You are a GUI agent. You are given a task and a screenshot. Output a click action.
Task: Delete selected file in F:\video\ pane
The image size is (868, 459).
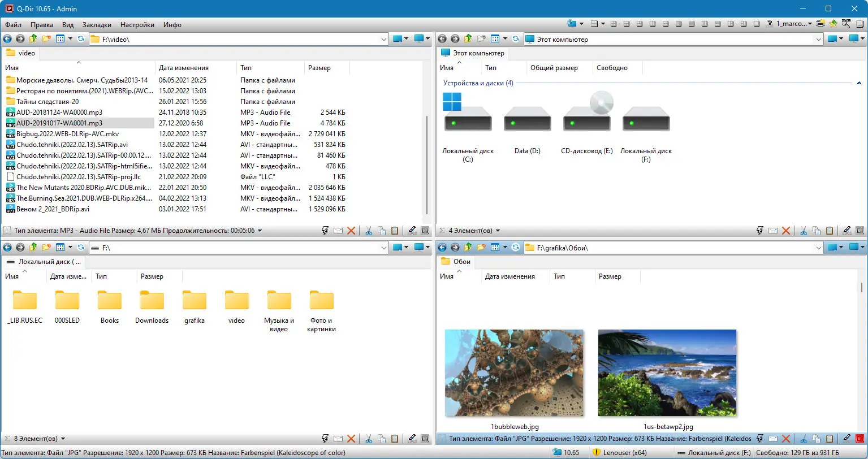pos(351,231)
